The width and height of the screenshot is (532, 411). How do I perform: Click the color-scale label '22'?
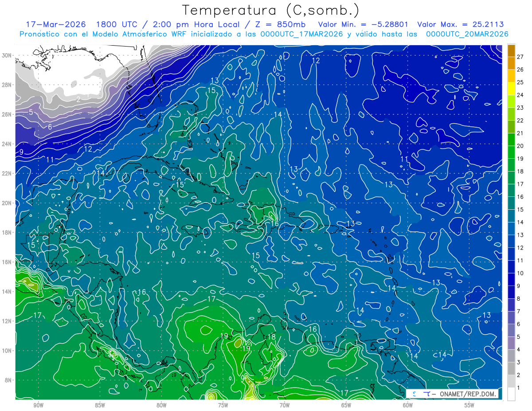point(520,121)
